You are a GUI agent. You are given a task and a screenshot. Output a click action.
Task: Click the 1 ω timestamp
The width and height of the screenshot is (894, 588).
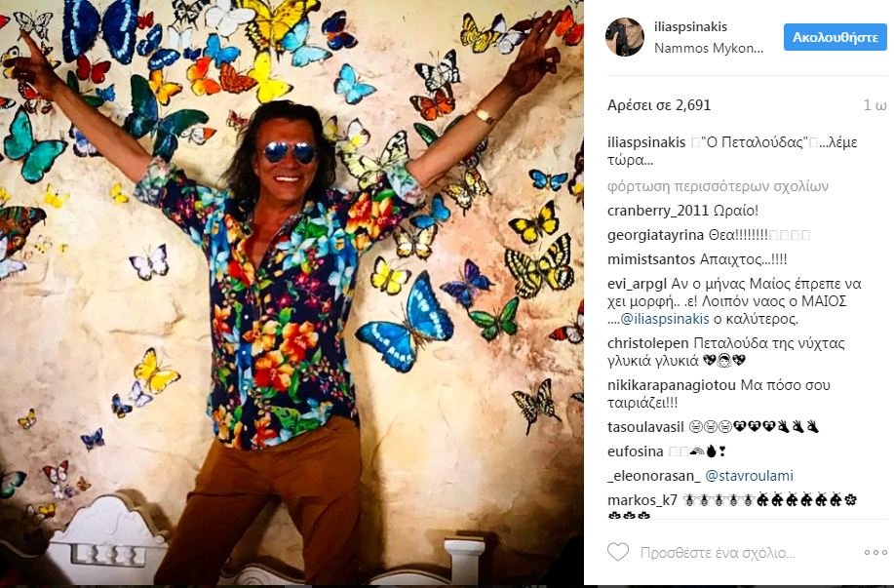(x=871, y=103)
